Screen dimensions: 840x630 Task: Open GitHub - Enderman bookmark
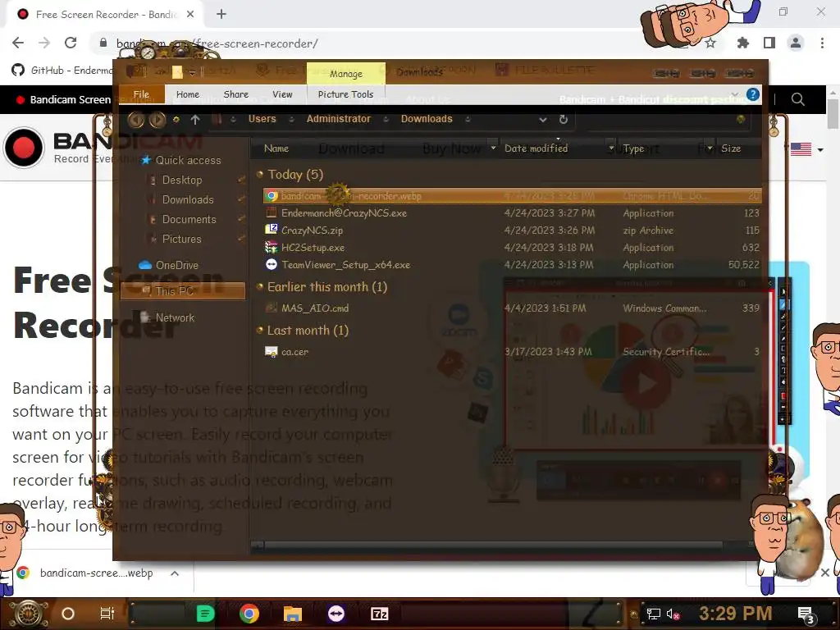pyautogui.click(x=63, y=71)
